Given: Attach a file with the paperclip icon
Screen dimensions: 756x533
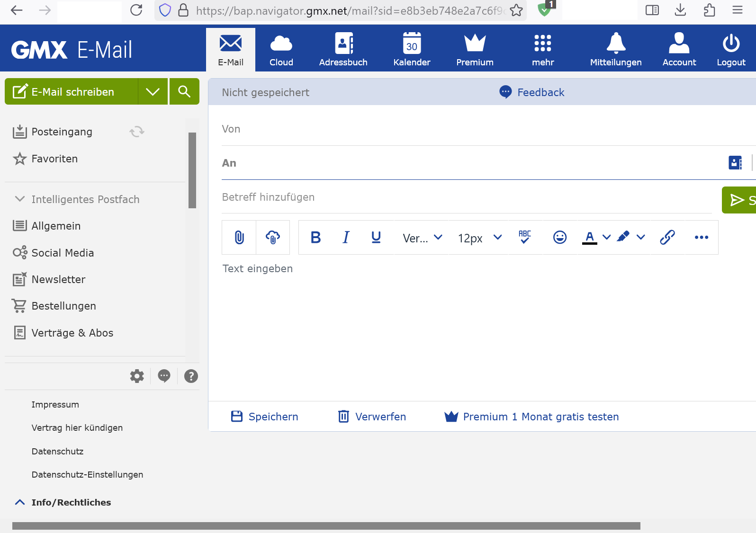Looking at the screenshot, I should tap(239, 237).
